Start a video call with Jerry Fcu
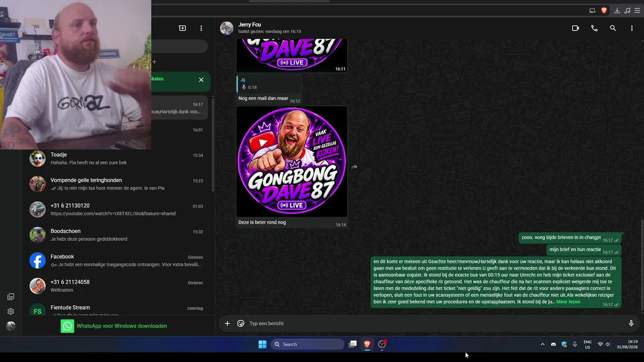644x362 pixels. coord(576,28)
